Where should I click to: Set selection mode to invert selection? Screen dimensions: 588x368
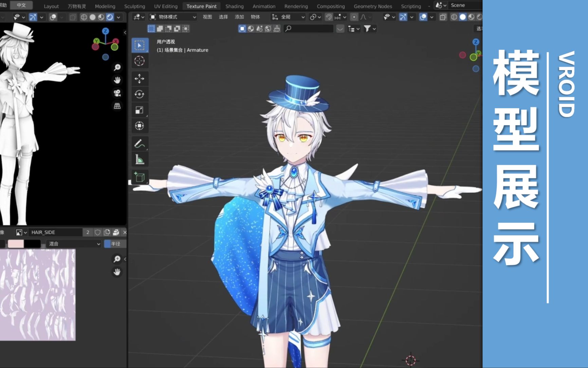177,29
